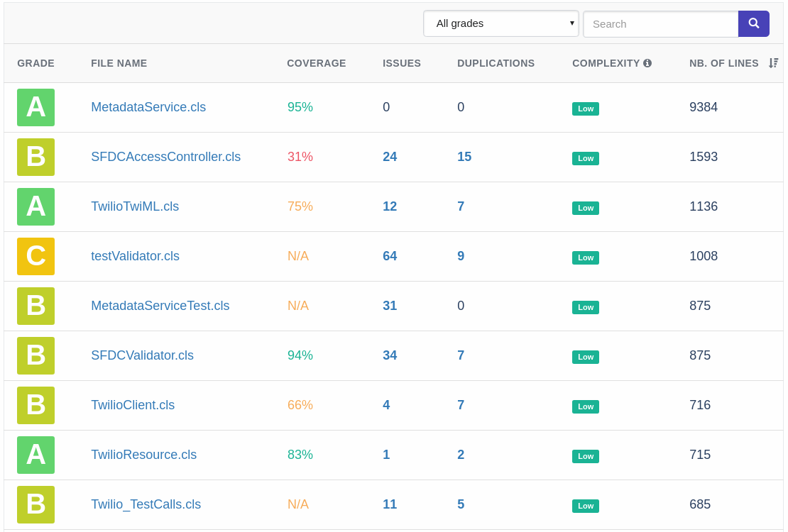Viewport: 788px width, 532px height.
Task: Click the 24 issues for SFDCAccessController.cls
Action: [x=390, y=157]
